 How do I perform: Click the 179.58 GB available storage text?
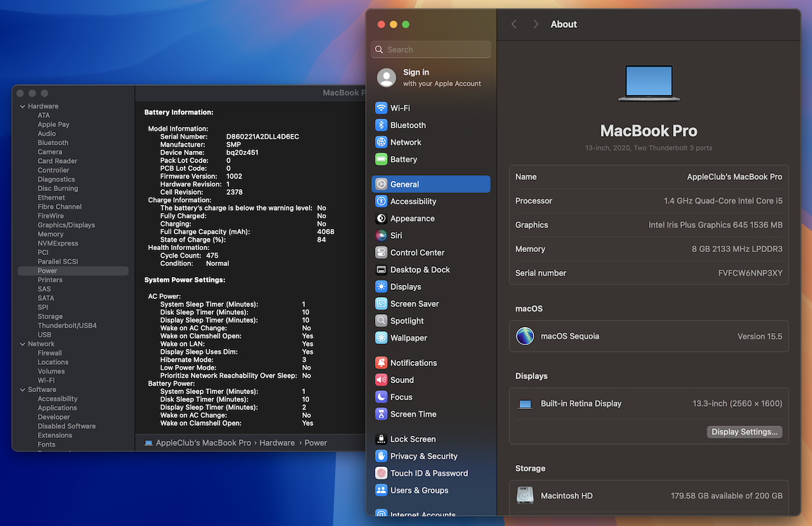(x=727, y=496)
